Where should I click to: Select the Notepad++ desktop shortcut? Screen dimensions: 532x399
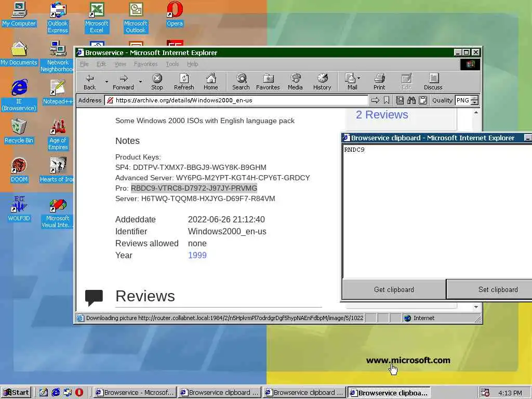coord(58,92)
